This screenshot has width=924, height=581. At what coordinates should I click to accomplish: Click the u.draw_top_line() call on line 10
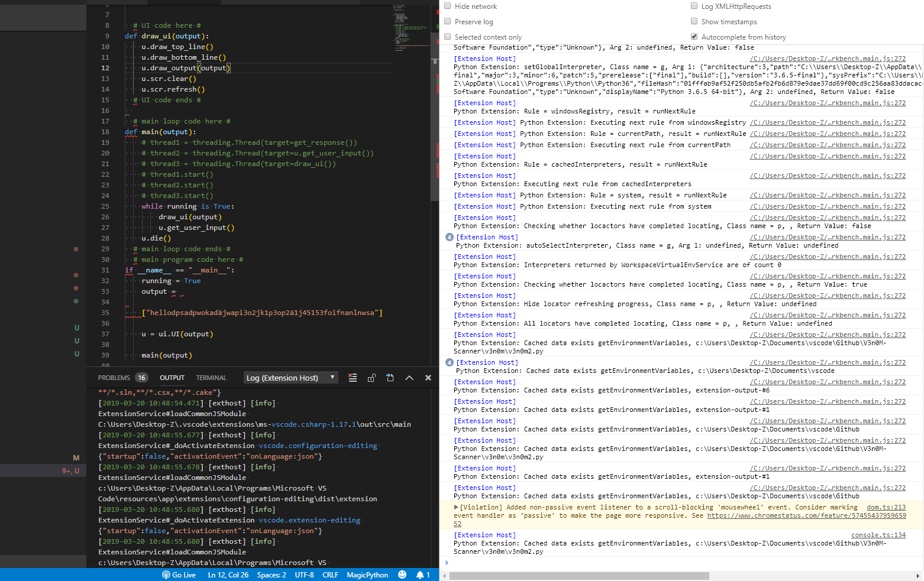(x=177, y=47)
